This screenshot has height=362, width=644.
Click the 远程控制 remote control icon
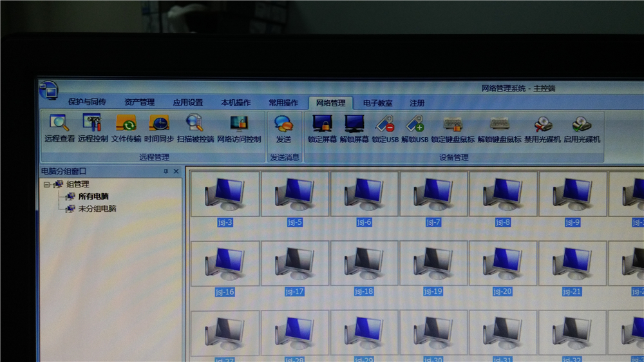(92, 128)
